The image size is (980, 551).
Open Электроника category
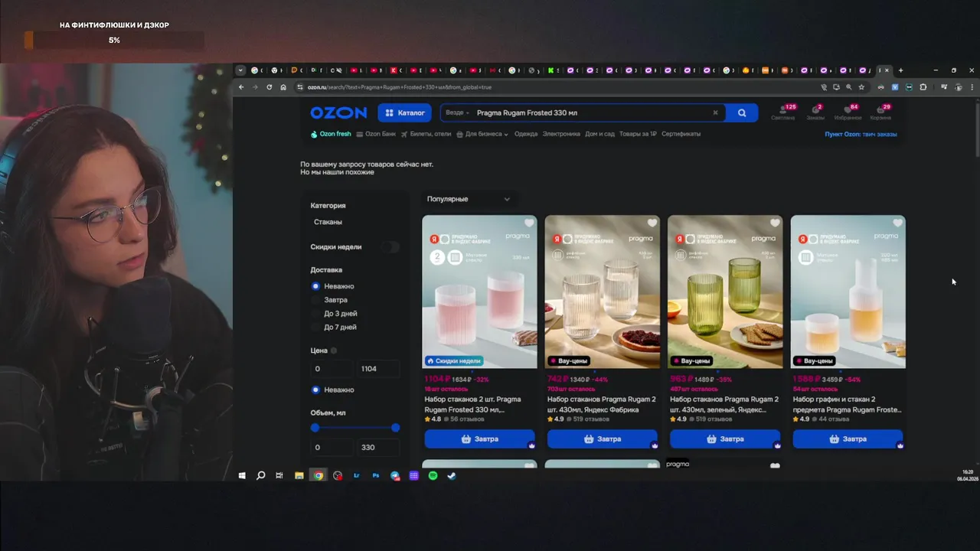pos(561,134)
